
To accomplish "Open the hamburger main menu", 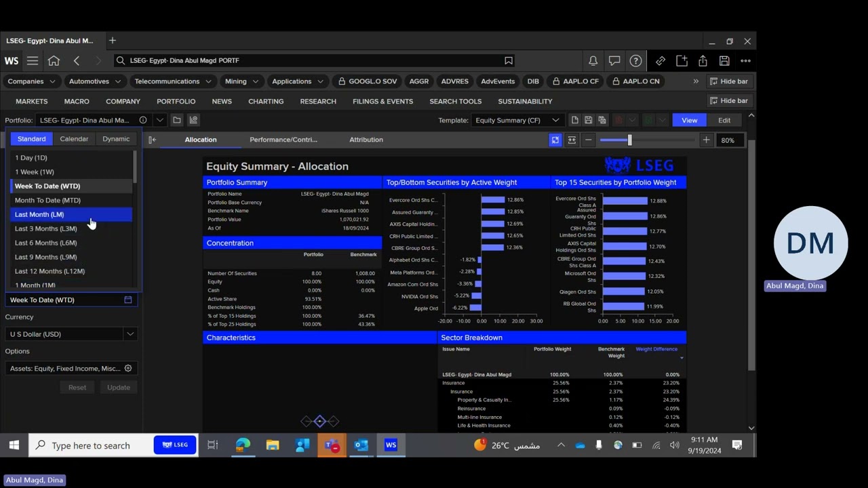I will (33, 61).
